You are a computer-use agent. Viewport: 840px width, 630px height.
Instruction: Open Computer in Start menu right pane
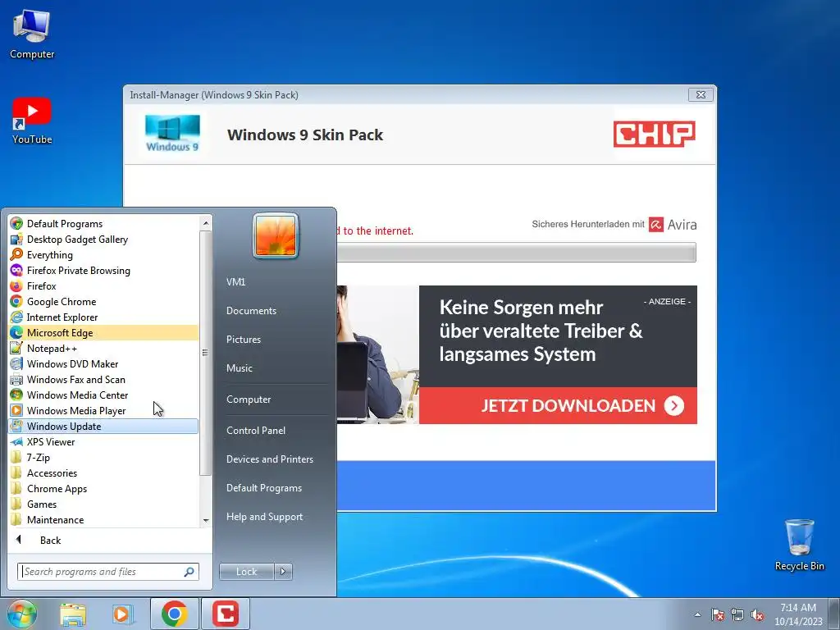[249, 399]
